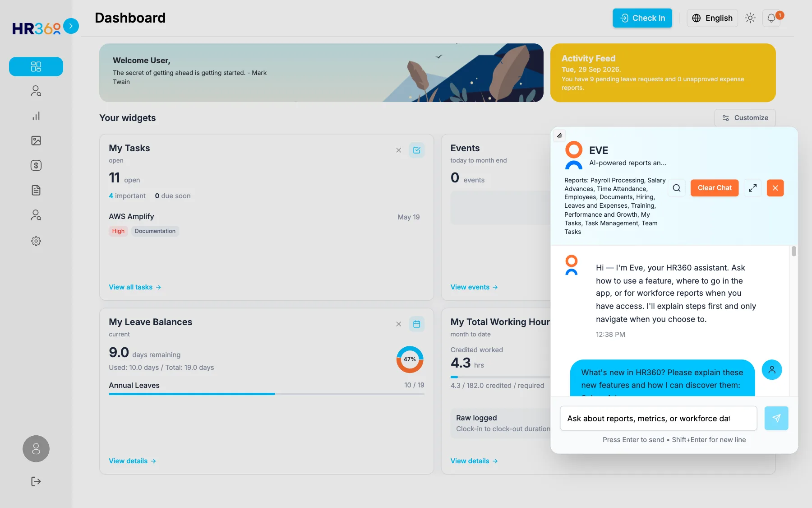This screenshot has width=812, height=508.
Task: Open View all tasks link
Action: (x=135, y=287)
